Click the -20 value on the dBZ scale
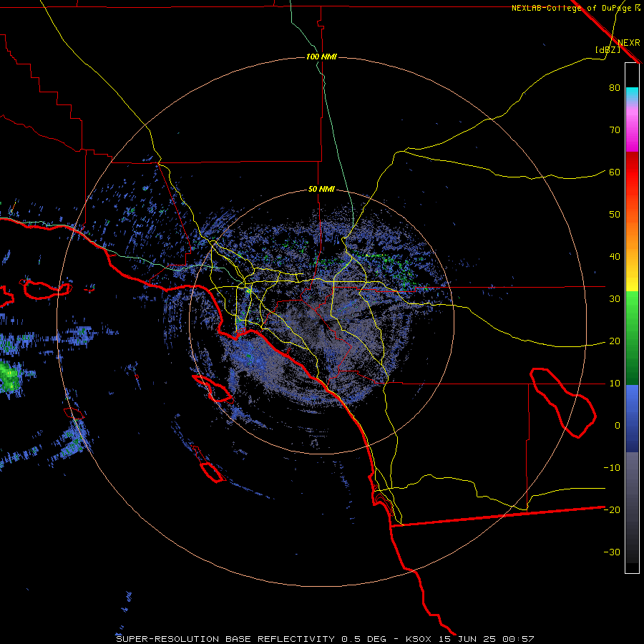 pos(612,509)
